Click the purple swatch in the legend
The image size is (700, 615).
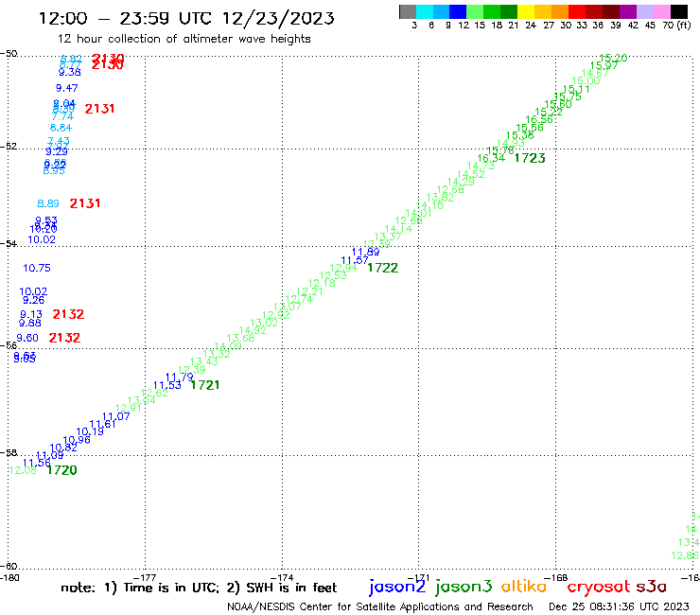pos(628,11)
